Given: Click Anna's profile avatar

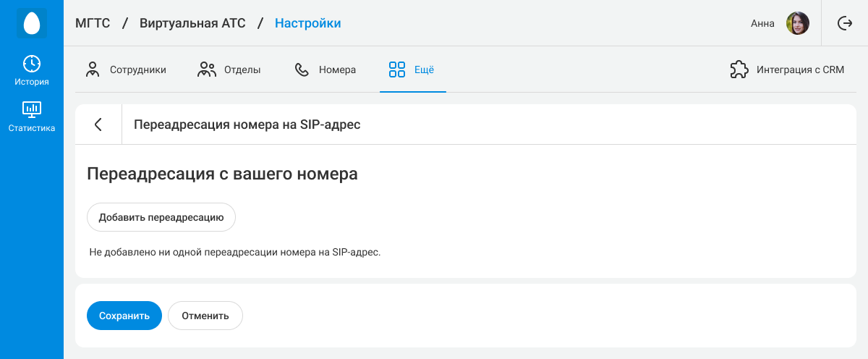Looking at the screenshot, I should click(798, 23).
